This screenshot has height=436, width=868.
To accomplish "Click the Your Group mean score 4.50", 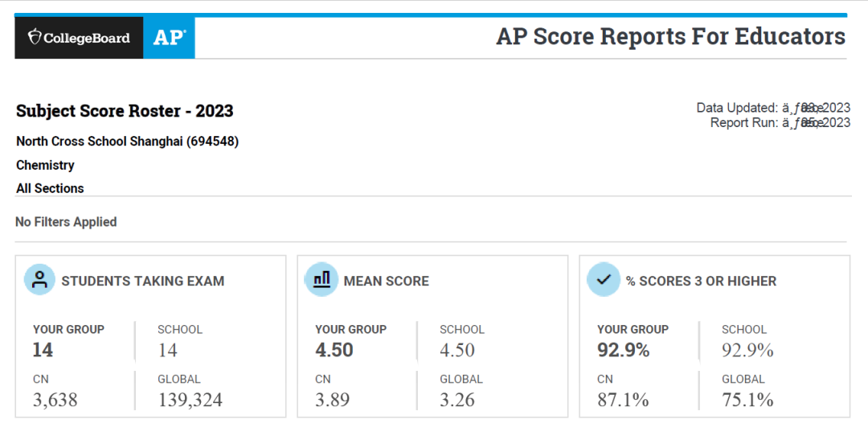I will 334,350.
